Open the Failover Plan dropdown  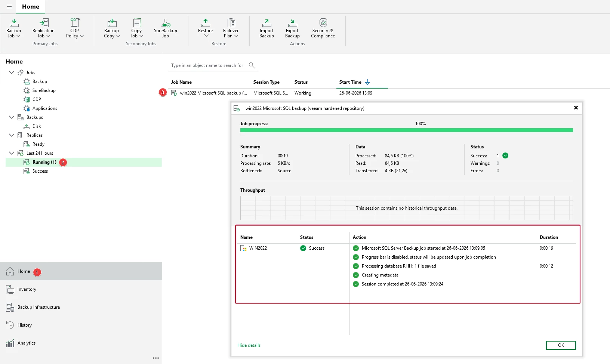pos(231,28)
